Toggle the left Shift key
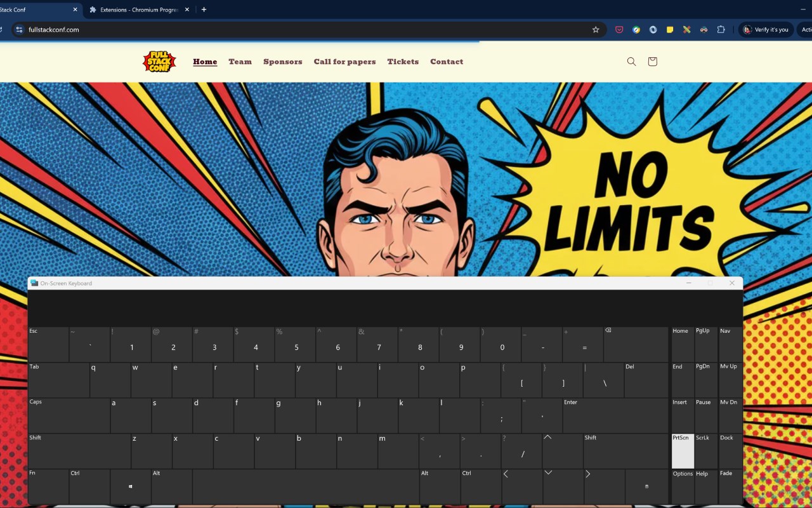The image size is (812, 508). pyautogui.click(x=79, y=451)
